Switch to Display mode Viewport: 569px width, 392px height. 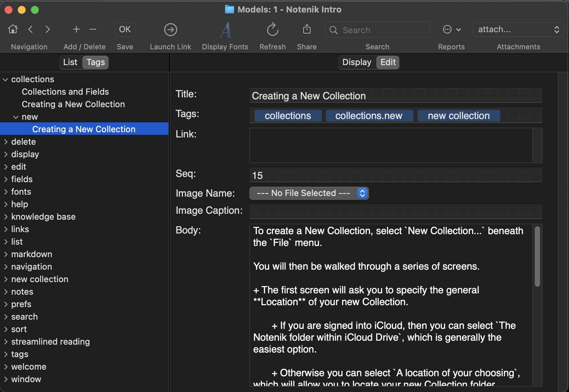click(x=357, y=62)
